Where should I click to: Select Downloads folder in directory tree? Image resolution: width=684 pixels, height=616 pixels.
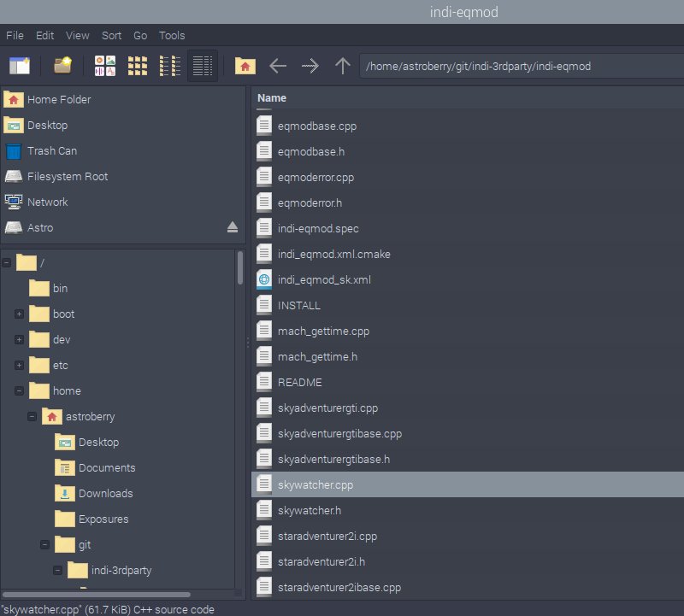point(94,494)
